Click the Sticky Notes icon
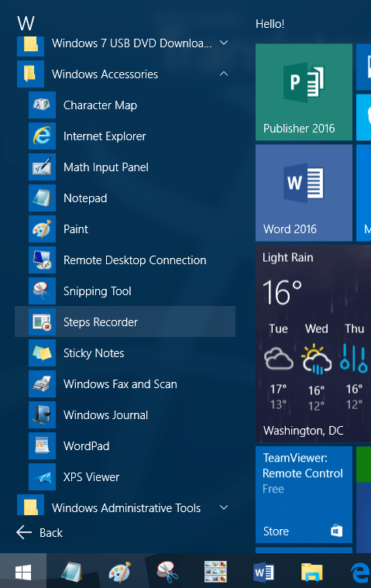 [x=42, y=352]
